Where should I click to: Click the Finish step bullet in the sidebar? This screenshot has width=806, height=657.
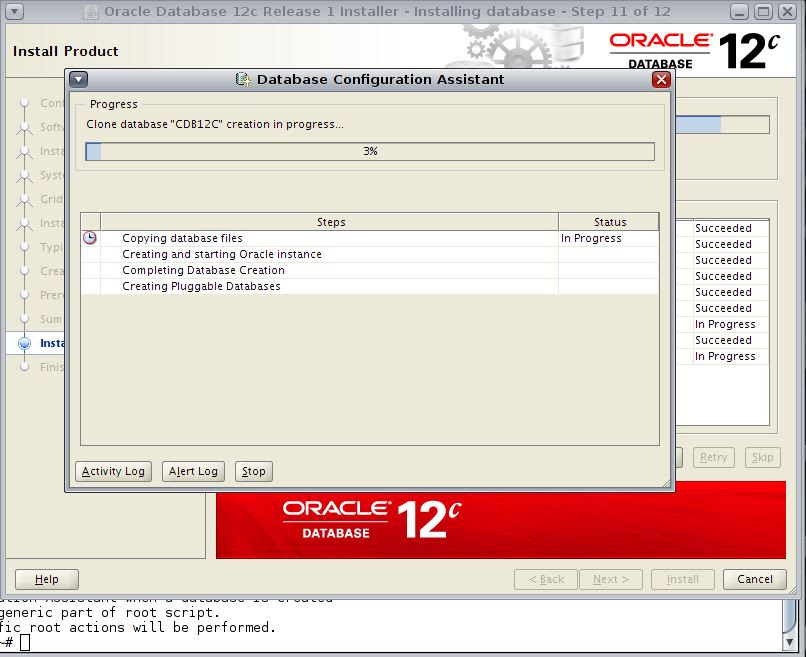click(x=24, y=367)
